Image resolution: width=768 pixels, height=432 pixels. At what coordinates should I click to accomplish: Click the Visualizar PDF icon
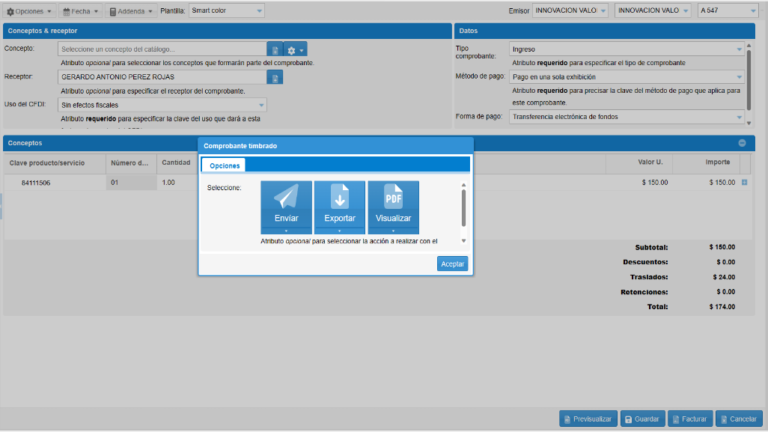pos(393,197)
